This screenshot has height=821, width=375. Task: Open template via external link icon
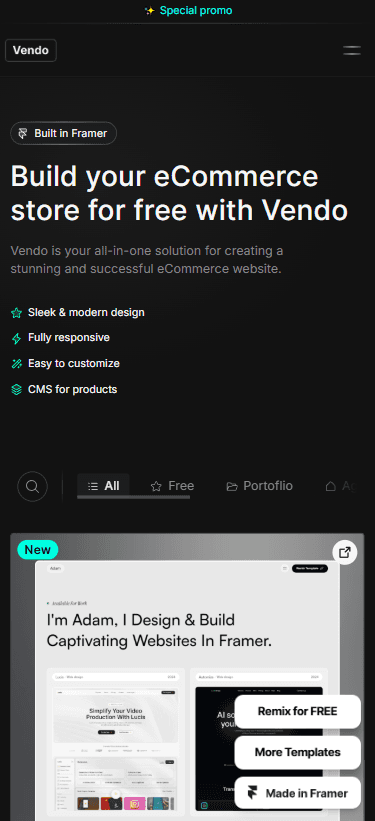tap(345, 552)
